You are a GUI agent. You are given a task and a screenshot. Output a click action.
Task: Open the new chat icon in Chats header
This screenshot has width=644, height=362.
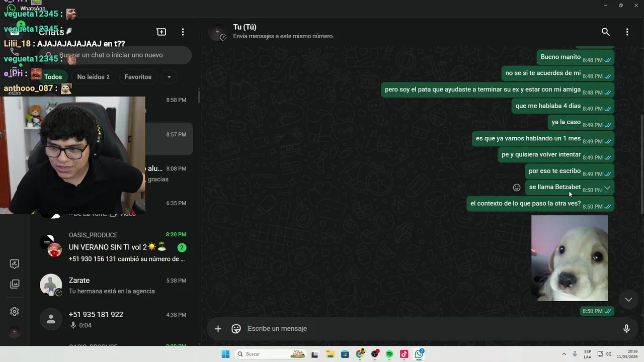pyautogui.click(x=162, y=32)
